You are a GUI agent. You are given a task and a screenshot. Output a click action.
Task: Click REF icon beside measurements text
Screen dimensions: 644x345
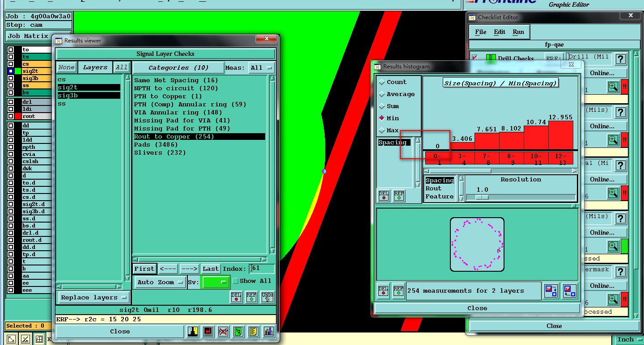click(x=398, y=290)
